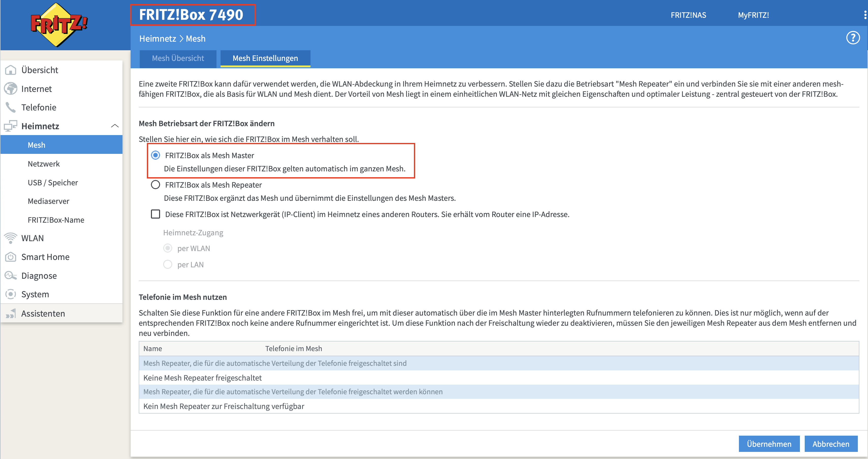Click the WLAN wifi icon

click(x=11, y=238)
